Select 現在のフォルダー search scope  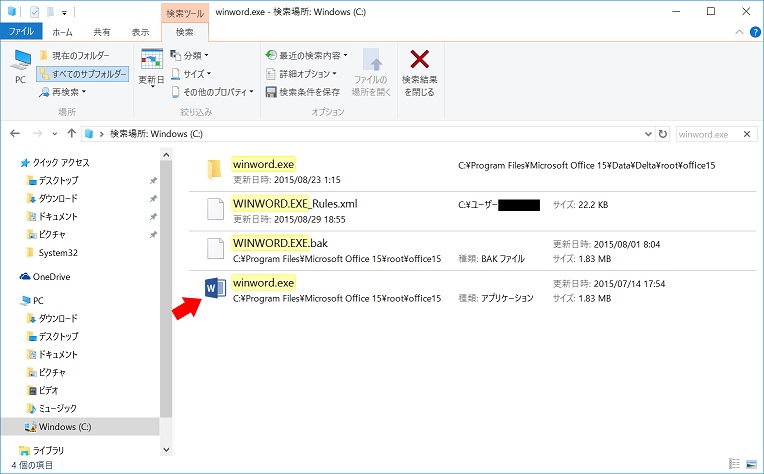tap(75, 56)
